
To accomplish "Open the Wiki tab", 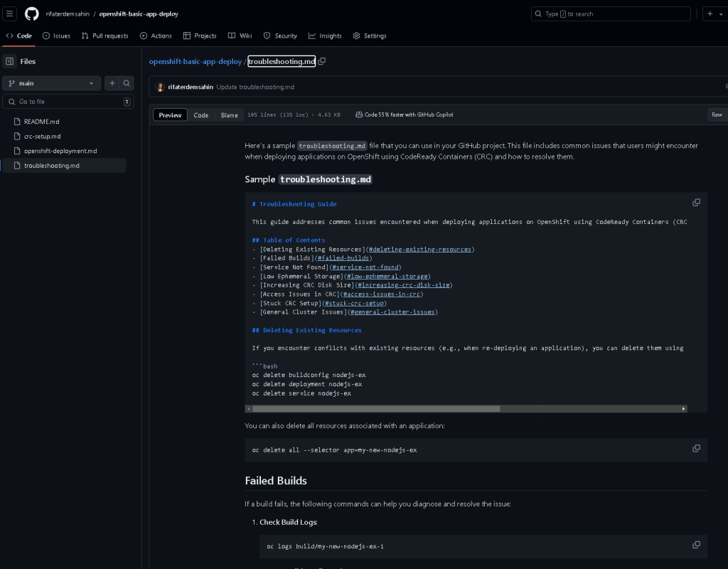I will coord(240,36).
